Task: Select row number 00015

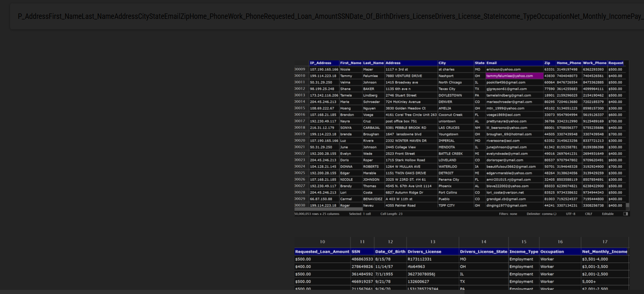Action: click(300, 108)
